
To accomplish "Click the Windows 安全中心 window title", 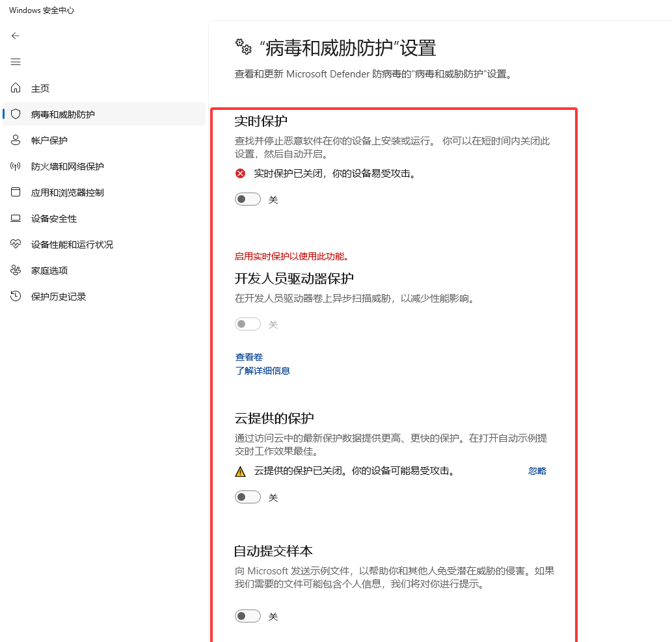I will 42,10.
